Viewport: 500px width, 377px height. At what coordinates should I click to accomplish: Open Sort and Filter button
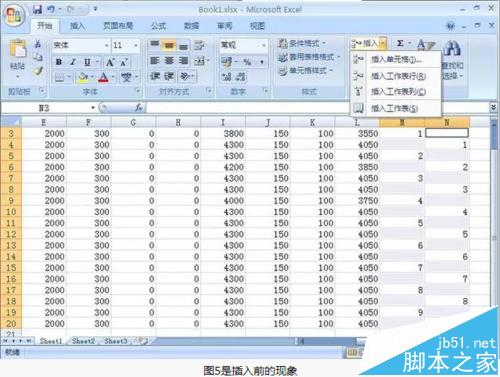426,45
